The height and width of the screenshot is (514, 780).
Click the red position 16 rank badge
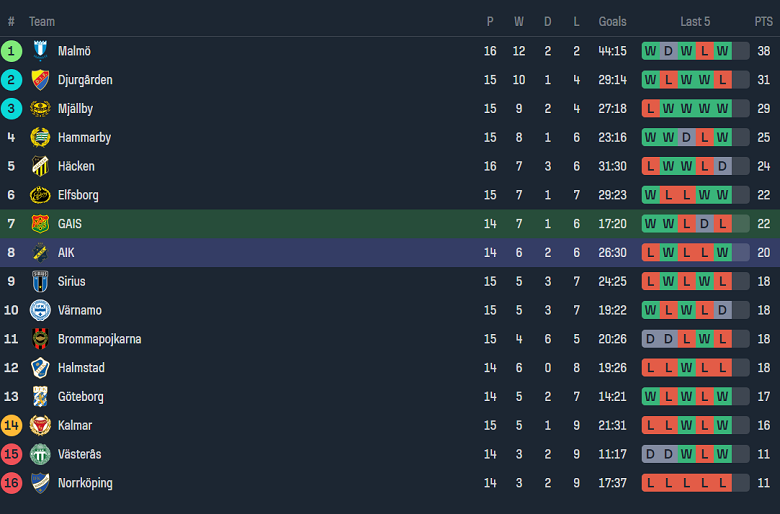[11, 483]
